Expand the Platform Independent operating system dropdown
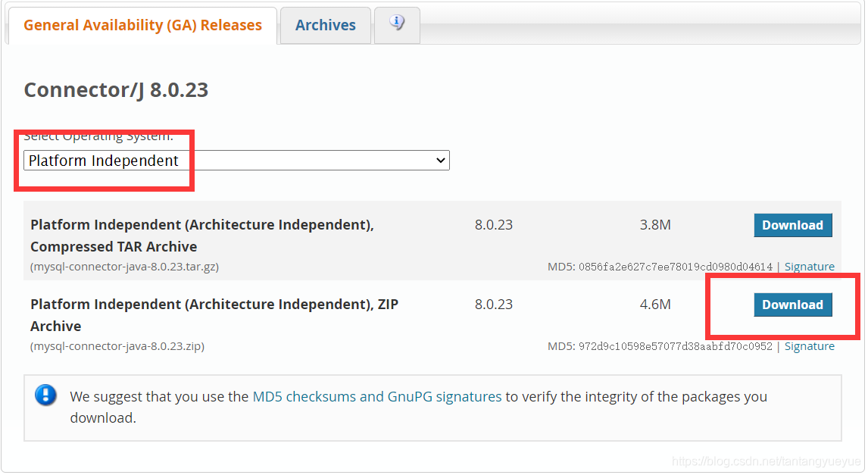Screen dimensions: 868x475 236,161
